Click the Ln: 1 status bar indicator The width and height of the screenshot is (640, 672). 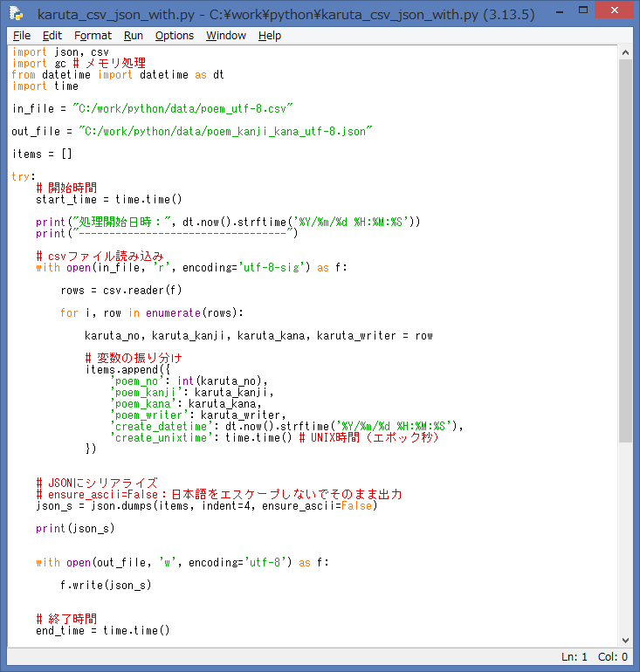(x=574, y=657)
